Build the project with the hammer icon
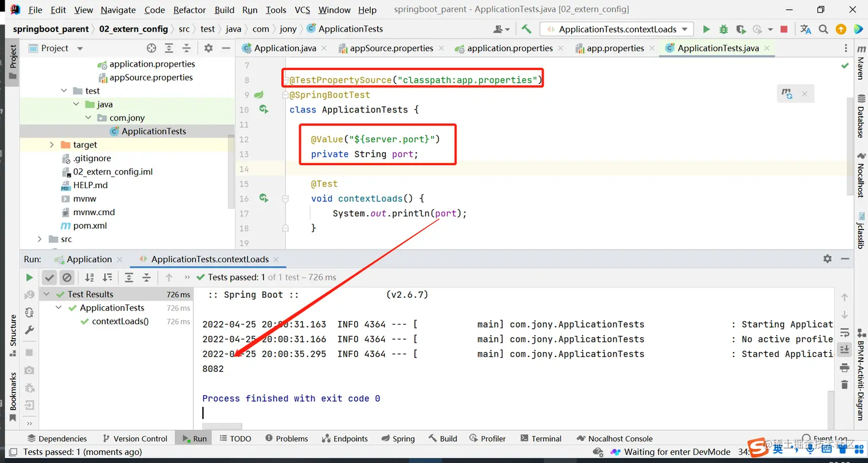The height and width of the screenshot is (463, 868). tap(526, 29)
